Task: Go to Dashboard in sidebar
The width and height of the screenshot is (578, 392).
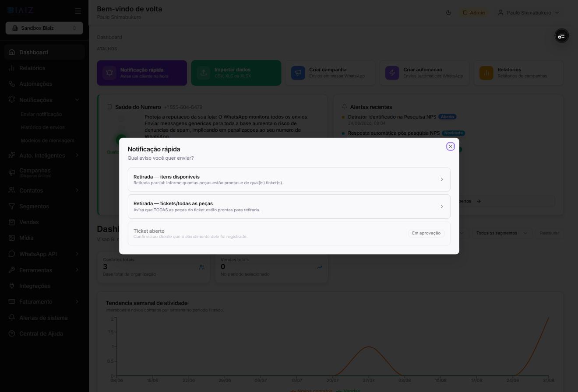Action: click(x=44, y=52)
